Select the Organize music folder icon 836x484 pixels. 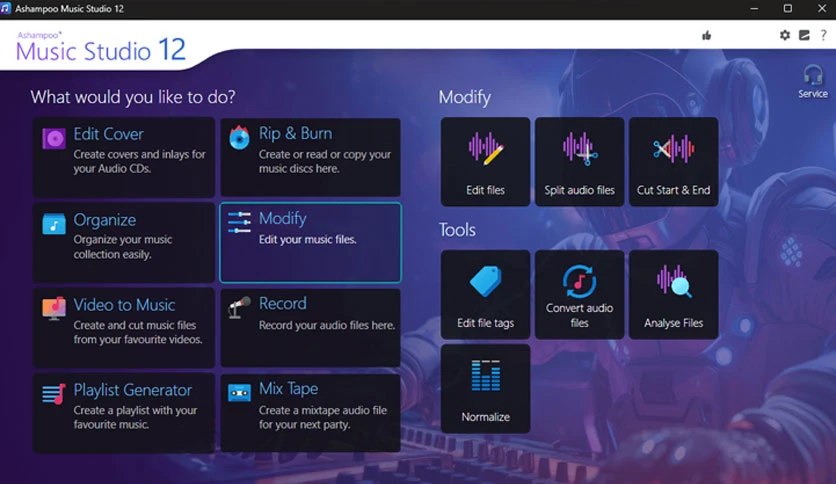pyautogui.click(x=54, y=224)
